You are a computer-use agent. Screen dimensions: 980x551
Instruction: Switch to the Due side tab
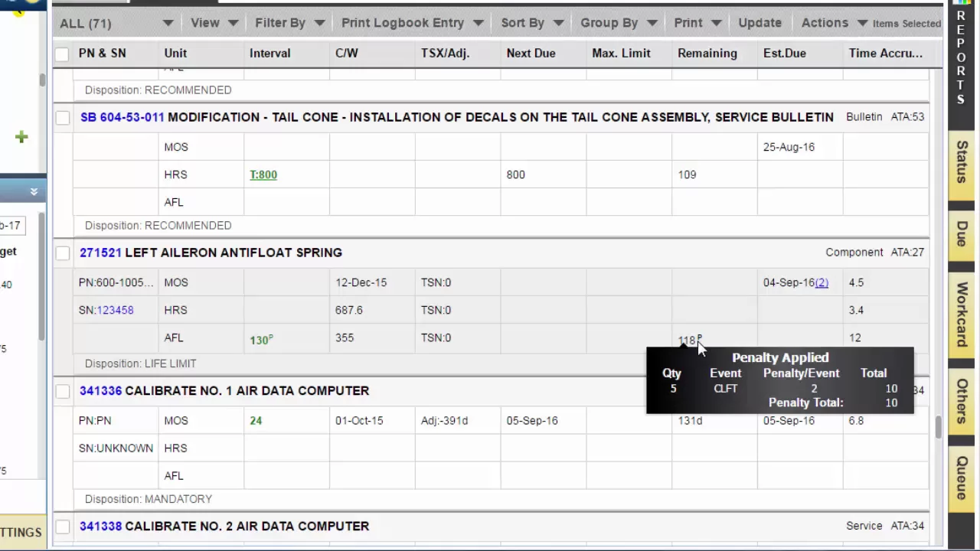[x=962, y=234]
